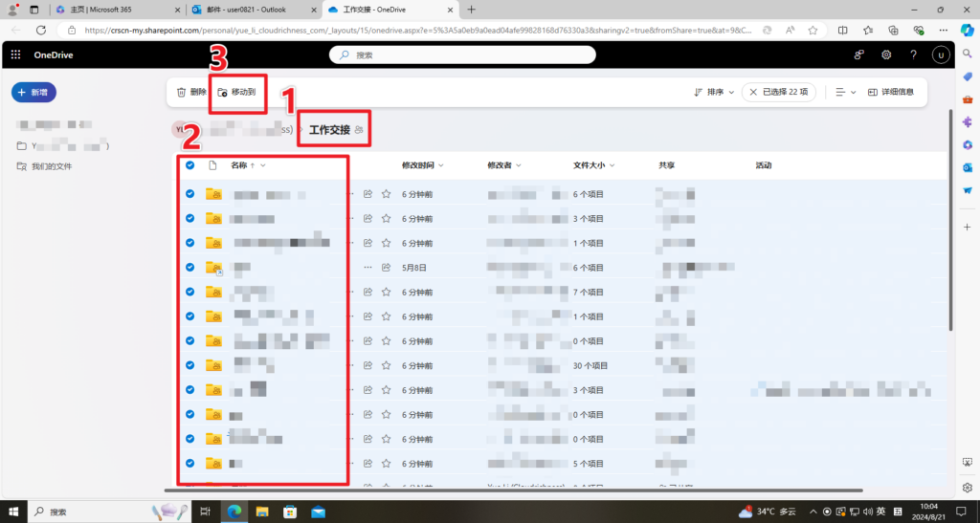Uncheck checkbox on the 5月8日 folder row

189,268
